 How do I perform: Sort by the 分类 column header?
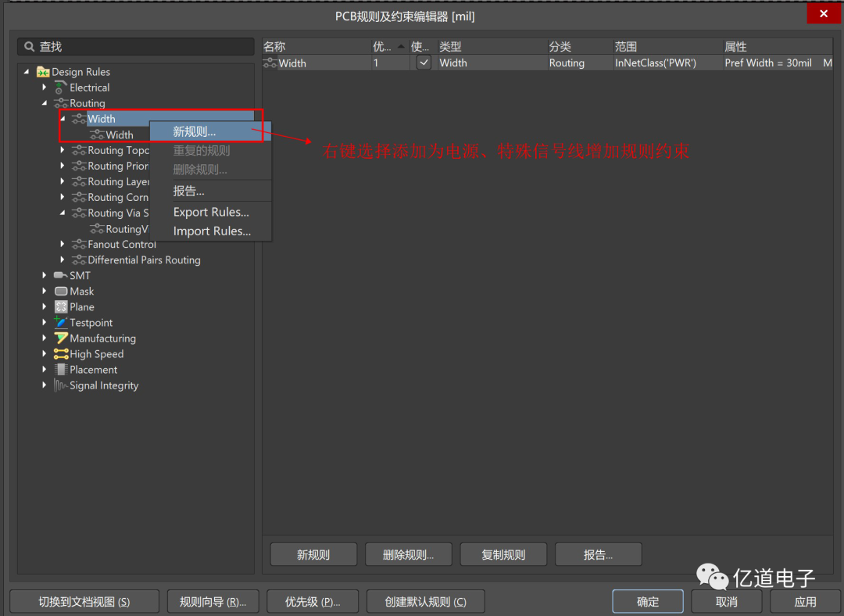click(580, 47)
